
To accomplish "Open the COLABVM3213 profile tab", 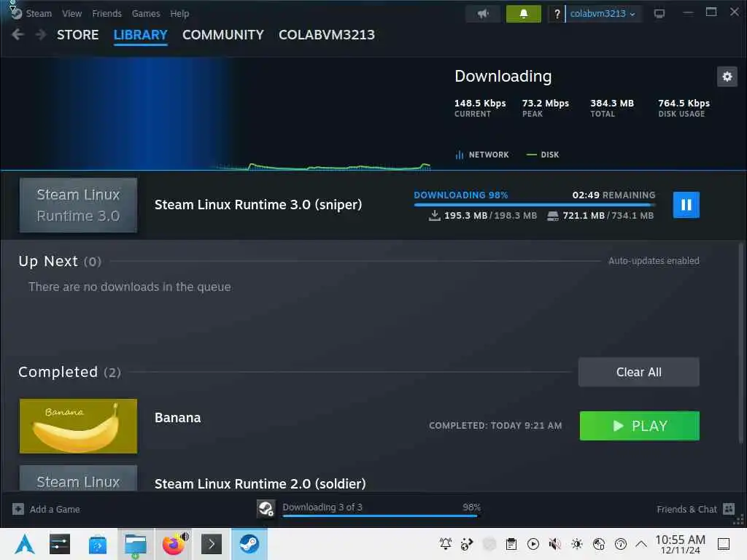I will pyautogui.click(x=327, y=35).
